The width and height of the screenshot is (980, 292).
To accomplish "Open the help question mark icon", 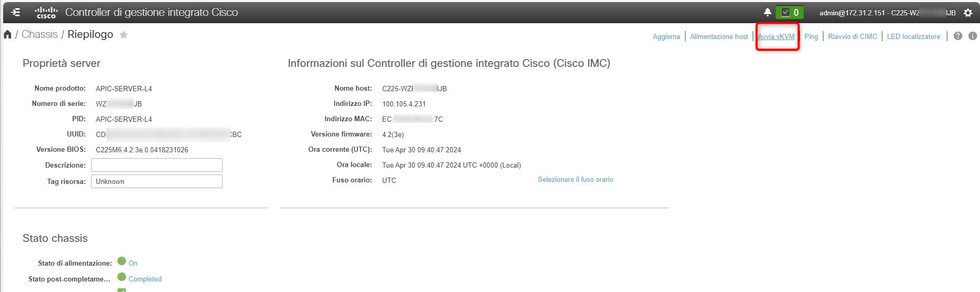I will click(x=958, y=36).
